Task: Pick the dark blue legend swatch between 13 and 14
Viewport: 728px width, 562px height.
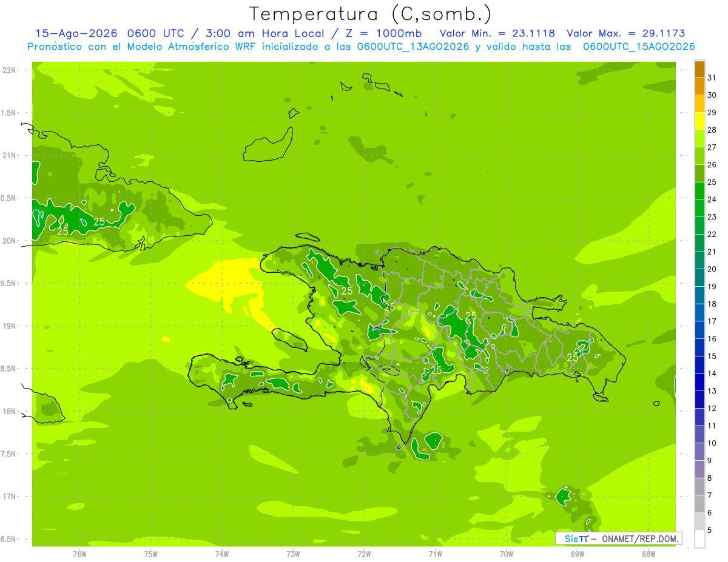Action: pyautogui.click(x=699, y=382)
